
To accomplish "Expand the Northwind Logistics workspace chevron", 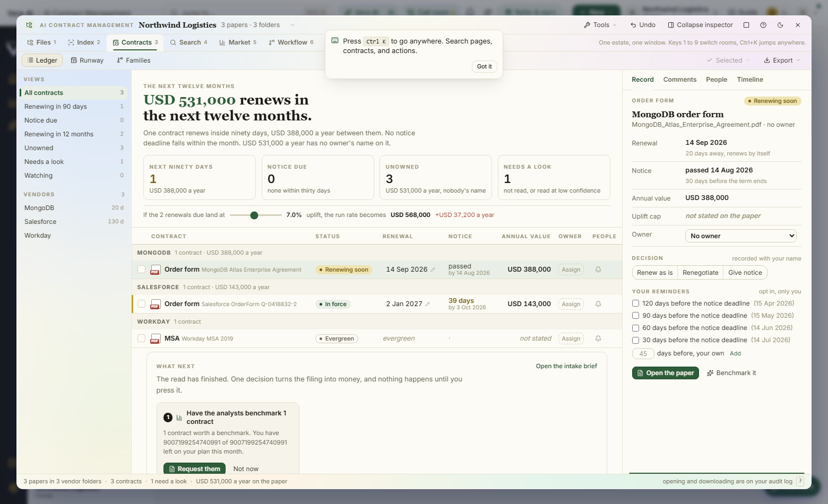I will [x=292, y=25].
